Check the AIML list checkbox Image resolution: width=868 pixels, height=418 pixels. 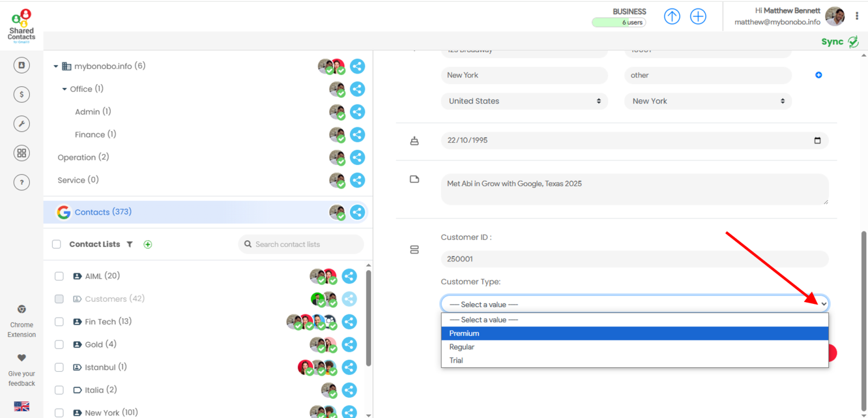click(x=59, y=276)
